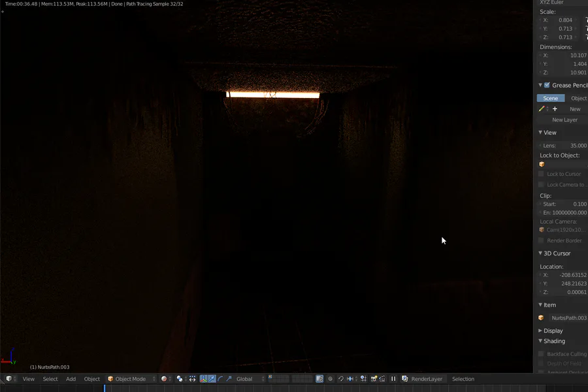Open the Select menu
Screen dimensions: 588x392
coord(50,379)
